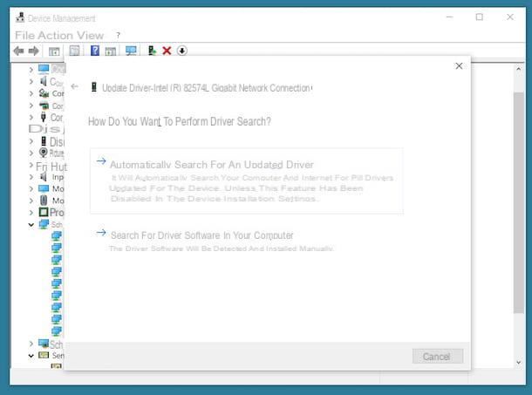
Task: Click the Back arrow in Device Management toolbar
Action: pyautogui.click(x=18, y=51)
